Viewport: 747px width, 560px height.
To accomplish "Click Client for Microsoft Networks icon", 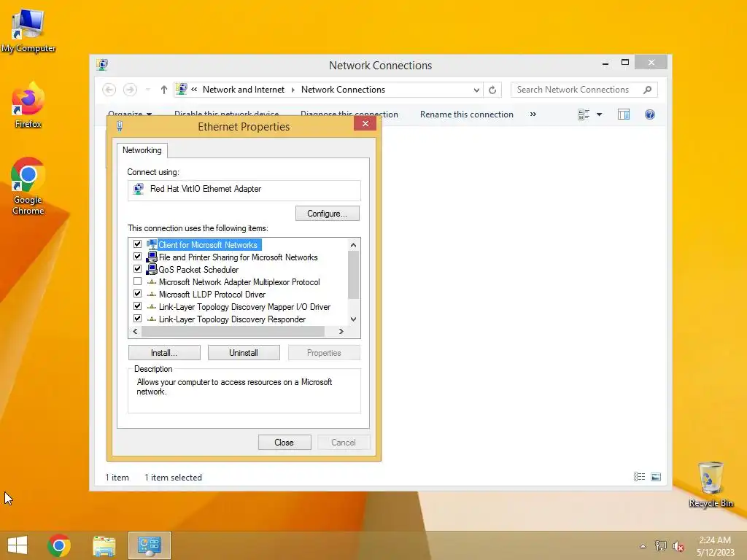I will (x=152, y=244).
